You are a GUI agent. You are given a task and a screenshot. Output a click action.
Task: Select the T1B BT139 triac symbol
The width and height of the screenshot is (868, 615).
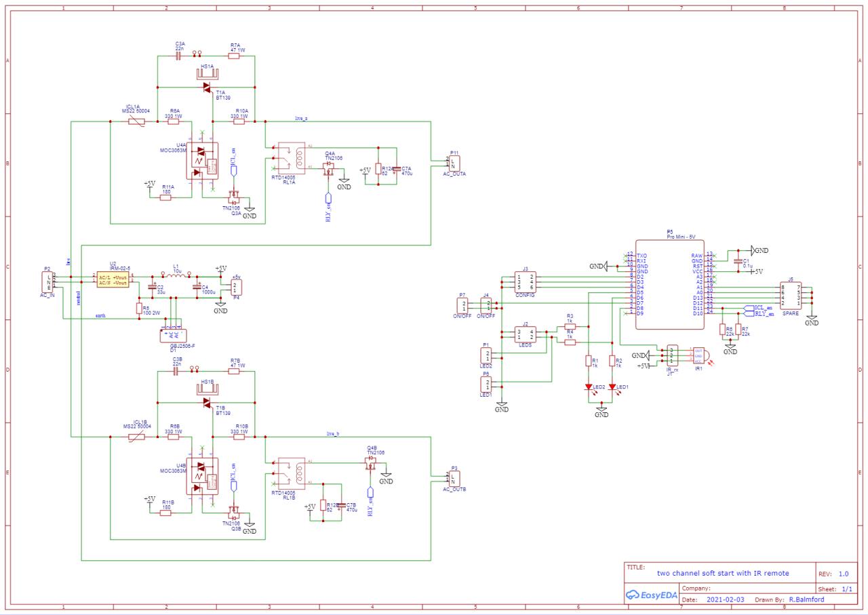point(207,403)
